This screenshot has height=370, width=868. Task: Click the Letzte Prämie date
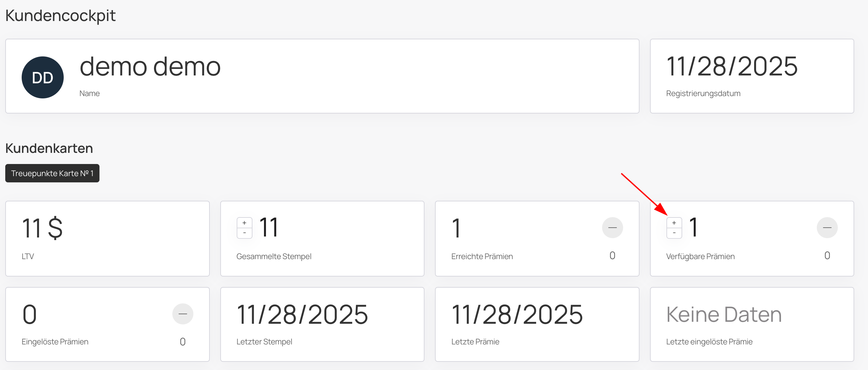tap(517, 315)
